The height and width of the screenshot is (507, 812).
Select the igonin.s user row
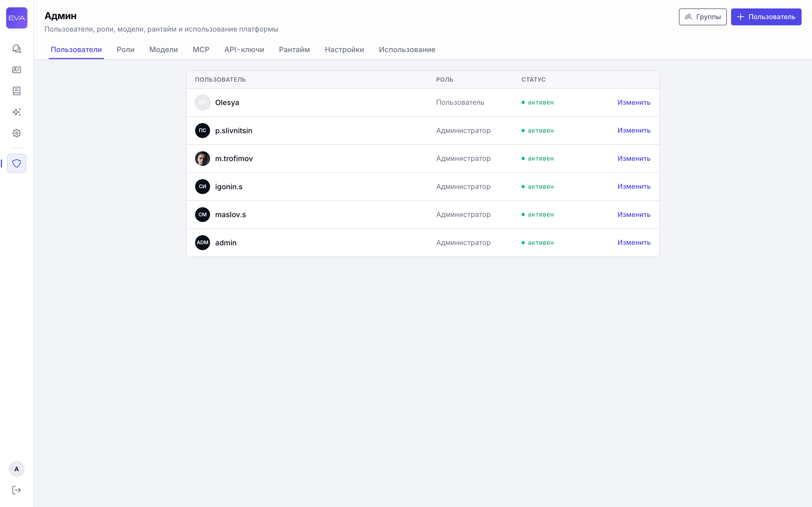pos(423,187)
